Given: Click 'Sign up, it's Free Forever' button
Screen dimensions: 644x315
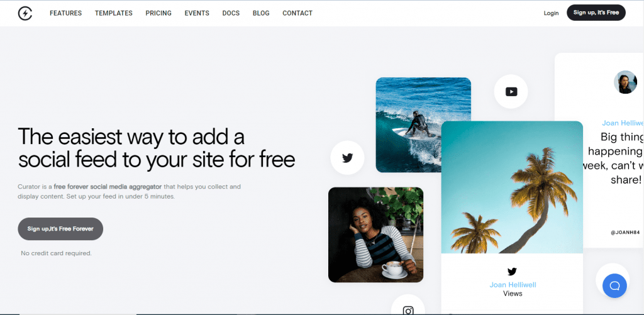Looking at the screenshot, I should 60,229.
